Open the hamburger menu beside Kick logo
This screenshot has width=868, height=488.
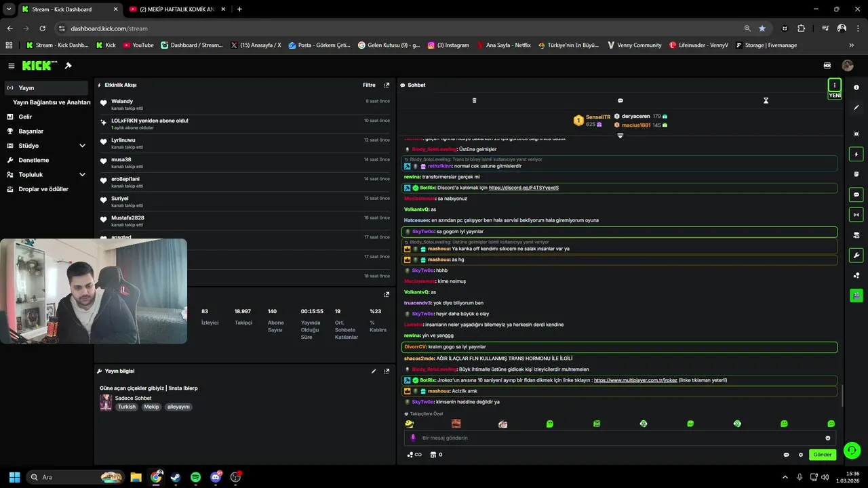click(x=12, y=66)
